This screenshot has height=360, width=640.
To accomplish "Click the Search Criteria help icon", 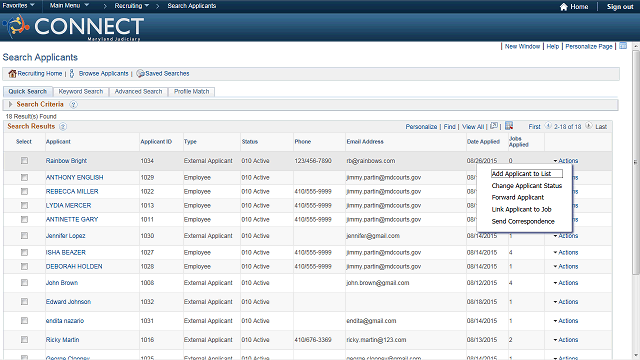I will pos(73,104).
